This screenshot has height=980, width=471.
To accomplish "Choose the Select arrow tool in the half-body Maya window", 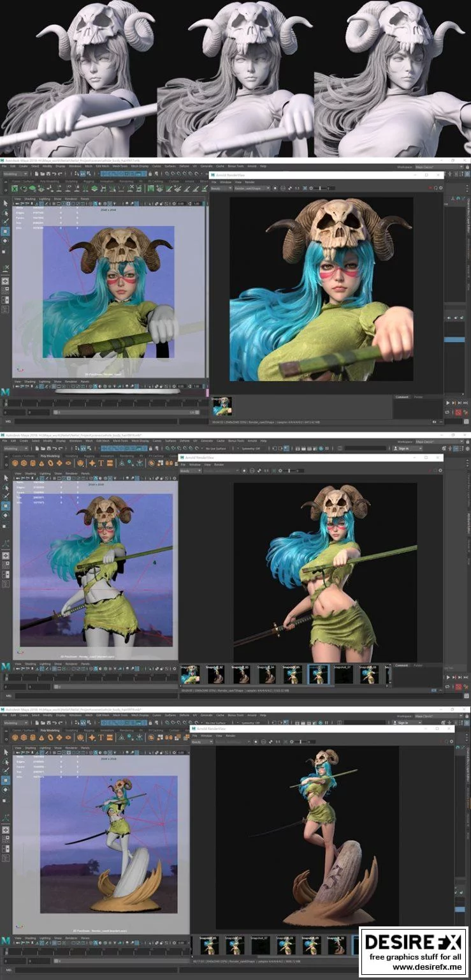I will (5, 479).
